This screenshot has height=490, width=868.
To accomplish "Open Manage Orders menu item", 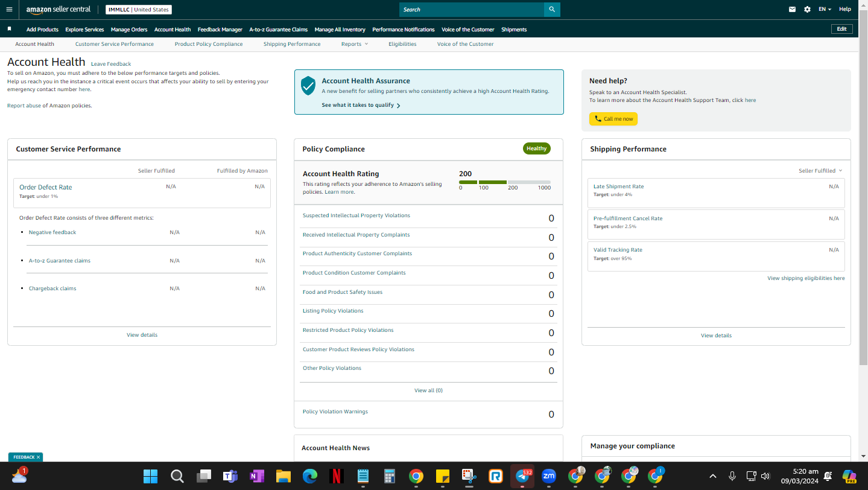I will 129,30.
